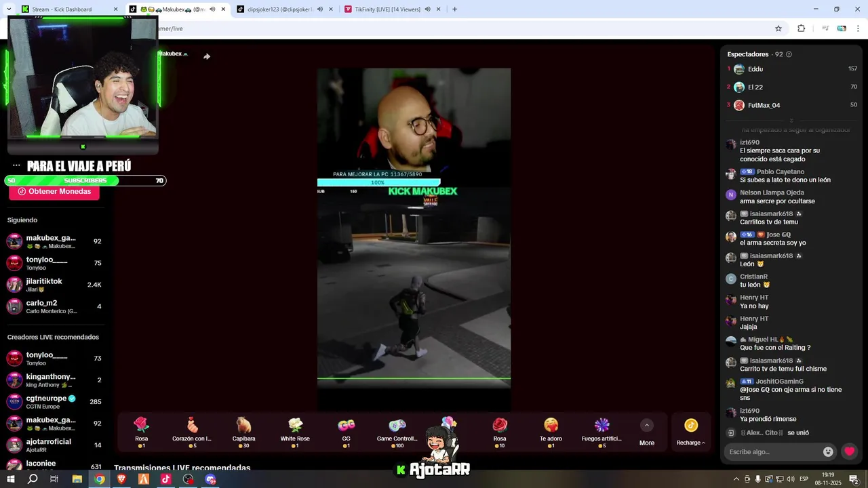The height and width of the screenshot is (488, 868).
Task: Mute audio on clipsjoker123 tab
Action: pyautogui.click(x=320, y=9)
